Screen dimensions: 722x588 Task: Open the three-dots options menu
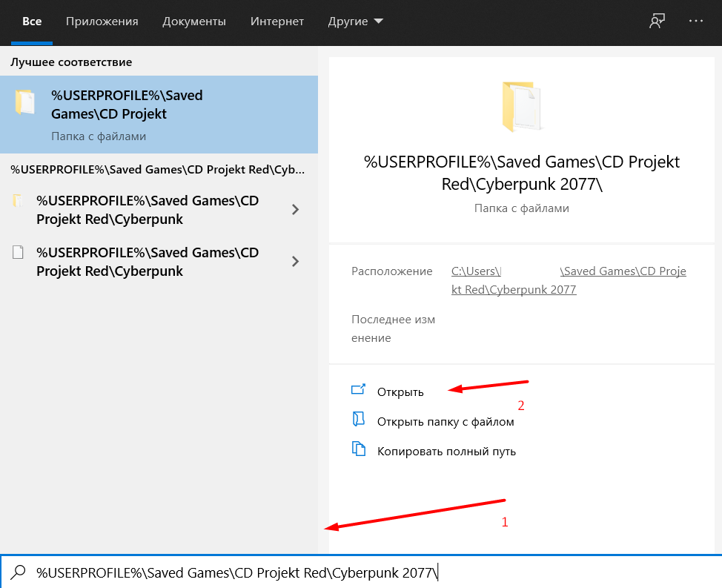coord(696,22)
